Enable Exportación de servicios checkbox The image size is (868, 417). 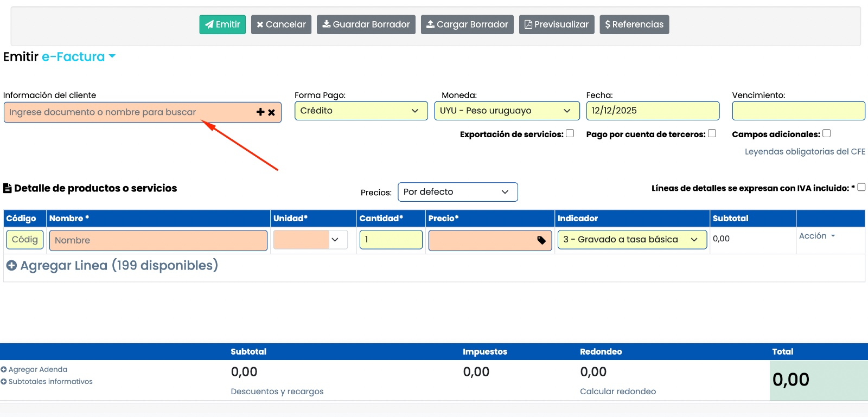tap(570, 133)
